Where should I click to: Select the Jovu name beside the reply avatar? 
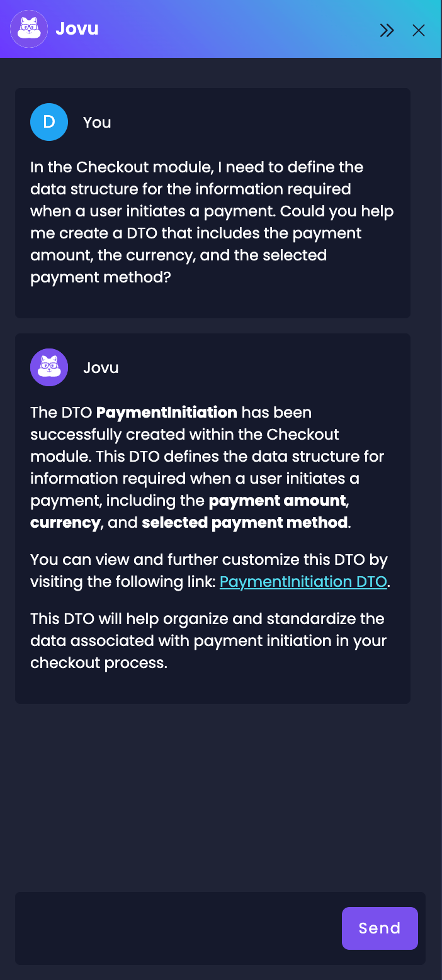101,367
